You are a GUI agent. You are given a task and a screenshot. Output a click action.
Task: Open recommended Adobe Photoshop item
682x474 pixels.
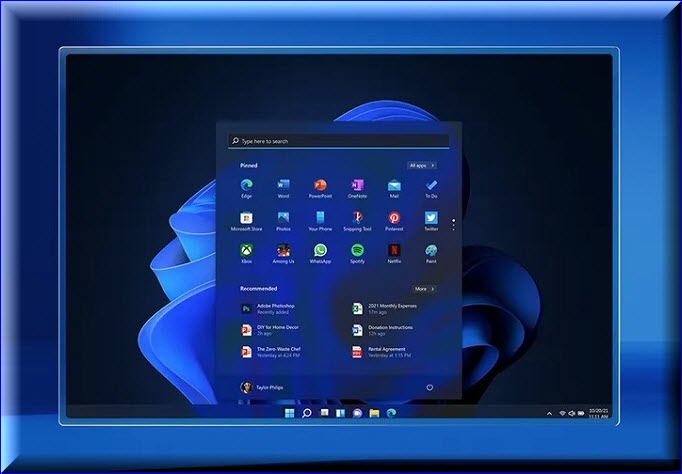pos(268,309)
